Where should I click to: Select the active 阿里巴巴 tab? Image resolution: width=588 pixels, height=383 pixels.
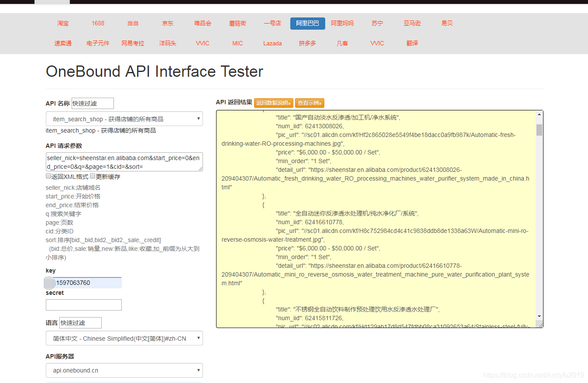pos(307,24)
